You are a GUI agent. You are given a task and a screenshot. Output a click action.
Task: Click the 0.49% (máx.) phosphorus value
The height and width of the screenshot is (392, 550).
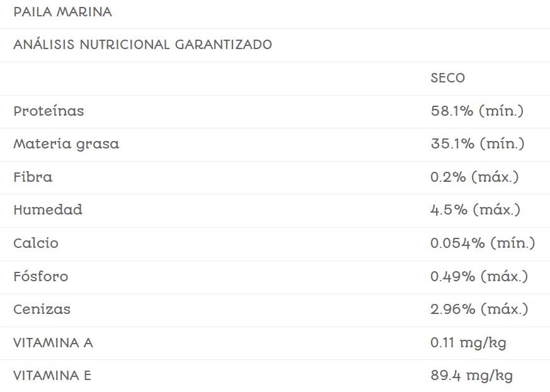pos(479,276)
